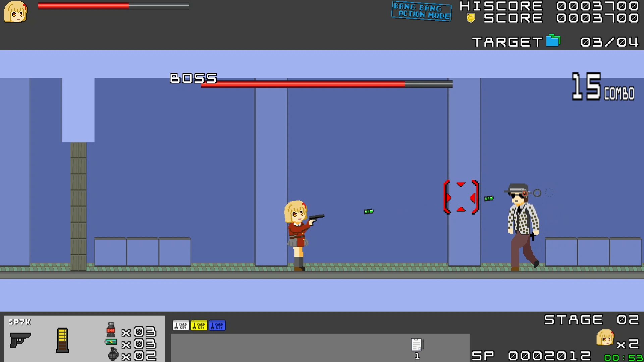Click the Bang Bang Action Mode badge
644x362 pixels.
pyautogui.click(x=421, y=11)
